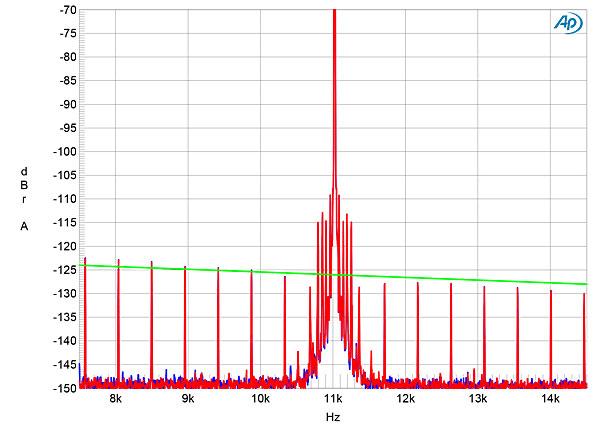Screen dimensions: 600x431
Task: Select the 10k frequency tick label
Action: pos(260,400)
